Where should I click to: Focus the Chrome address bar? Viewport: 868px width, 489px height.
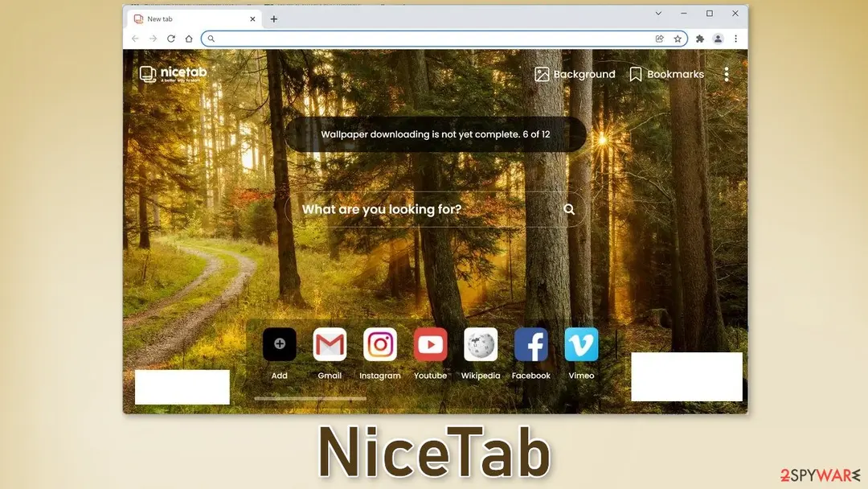click(x=444, y=39)
